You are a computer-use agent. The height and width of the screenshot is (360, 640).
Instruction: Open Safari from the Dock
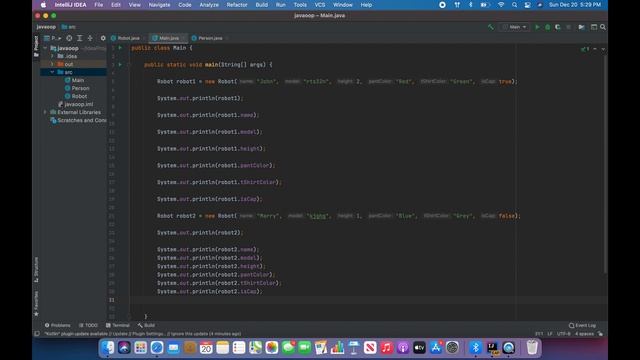point(157,347)
